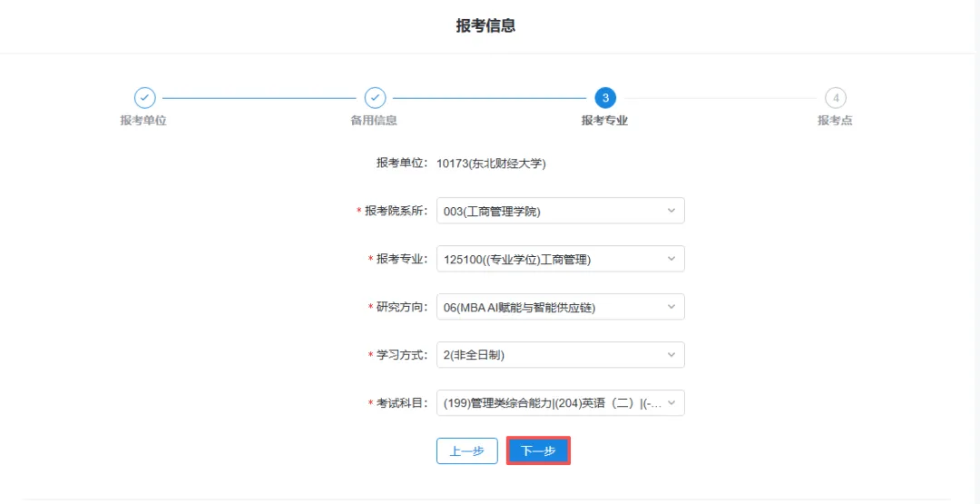Open the 研究方向 dropdown
Viewport: 980px width, 504px height.
click(561, 307)
